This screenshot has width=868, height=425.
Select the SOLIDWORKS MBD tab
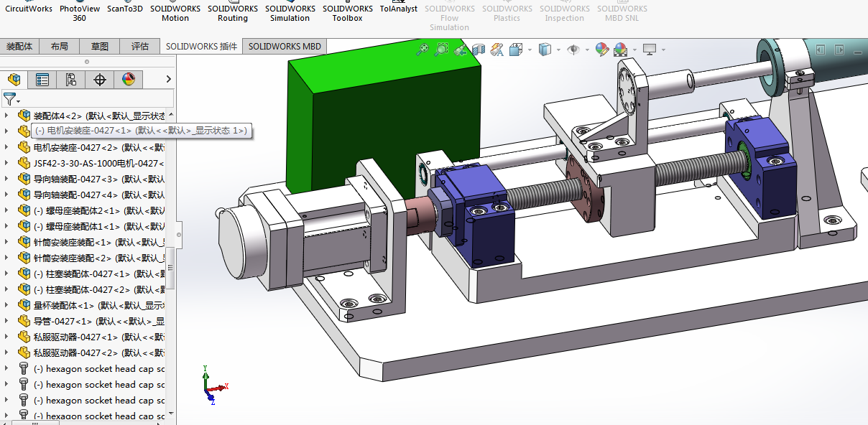285,46
